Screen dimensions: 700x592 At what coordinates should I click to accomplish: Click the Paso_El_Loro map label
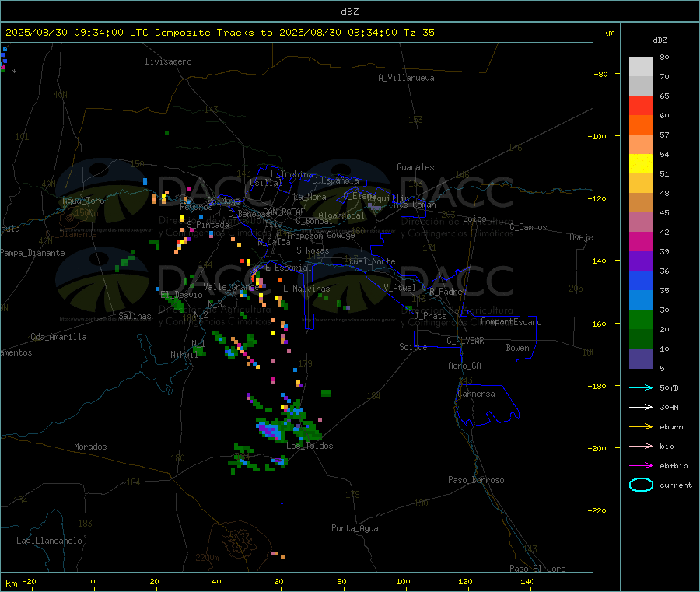538,569
